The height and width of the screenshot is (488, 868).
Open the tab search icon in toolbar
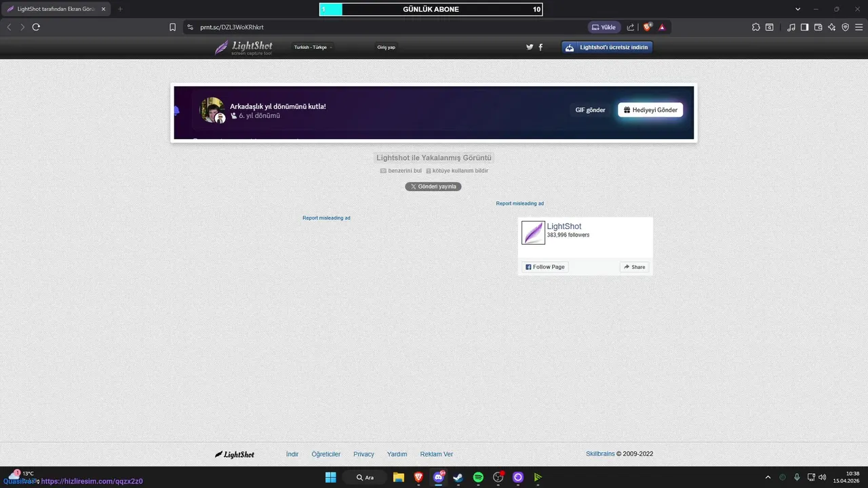(x=770, y=27)
